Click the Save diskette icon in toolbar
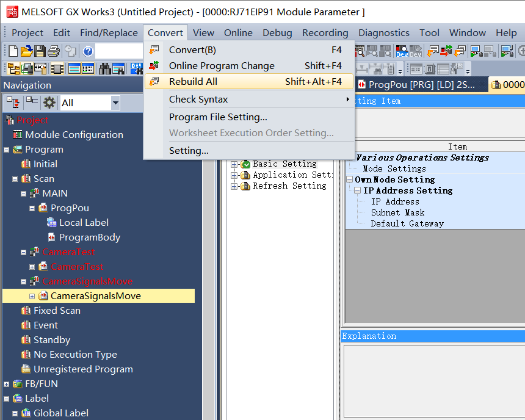 click(x=40, y=51)
